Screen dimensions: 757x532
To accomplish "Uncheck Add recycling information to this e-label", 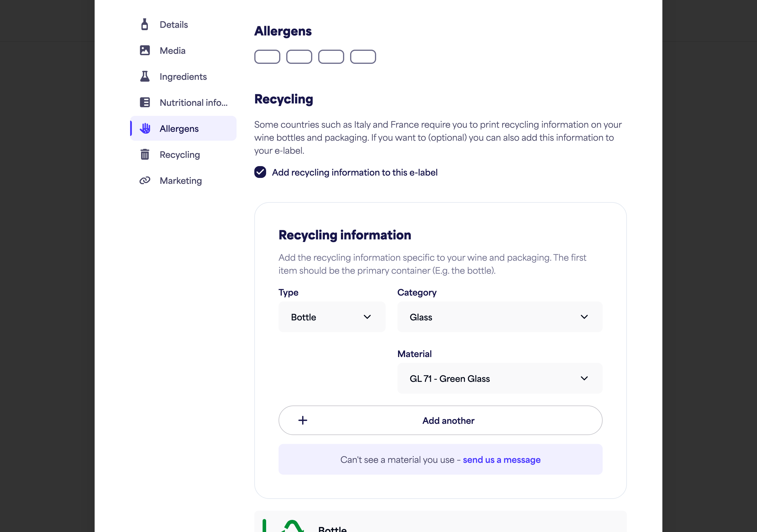I will [260, 172].
